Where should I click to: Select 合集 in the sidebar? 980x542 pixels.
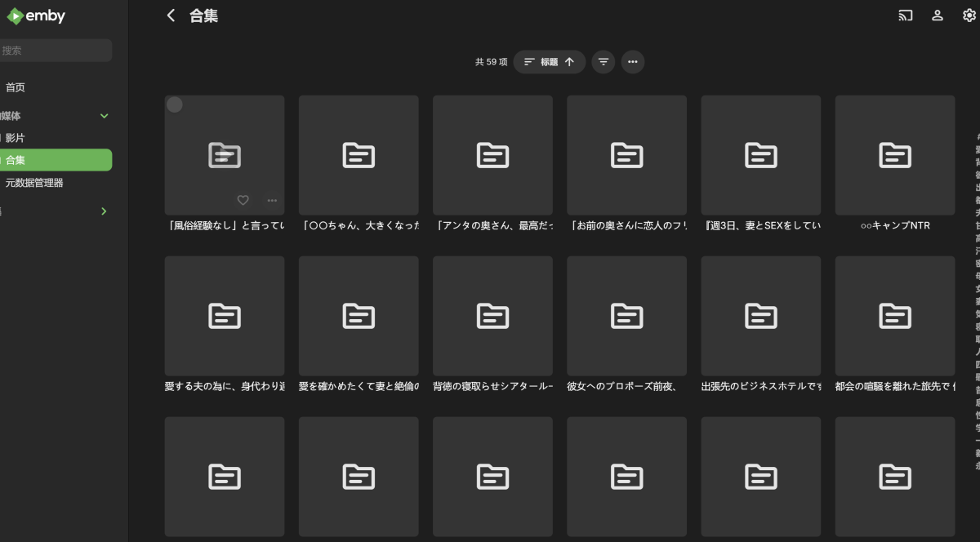56,160
